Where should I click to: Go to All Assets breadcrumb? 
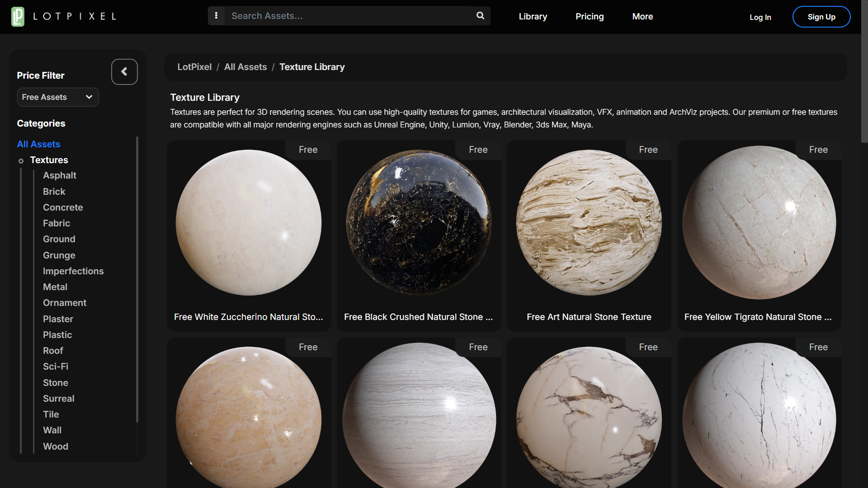[x=245, y=67]
